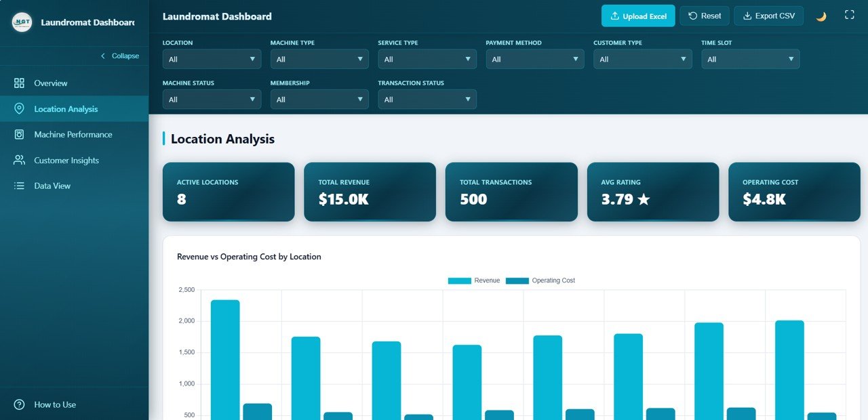This screenshot has width=868, height=420.
Task: Open the LOCATION filter dropdown
Action: point(212,59)
